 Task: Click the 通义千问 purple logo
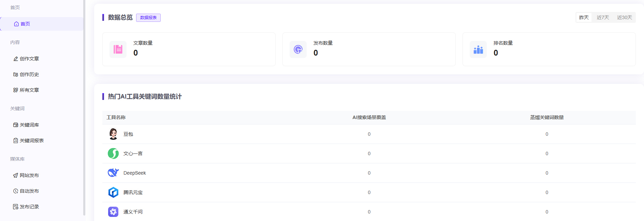click(113, 212)
